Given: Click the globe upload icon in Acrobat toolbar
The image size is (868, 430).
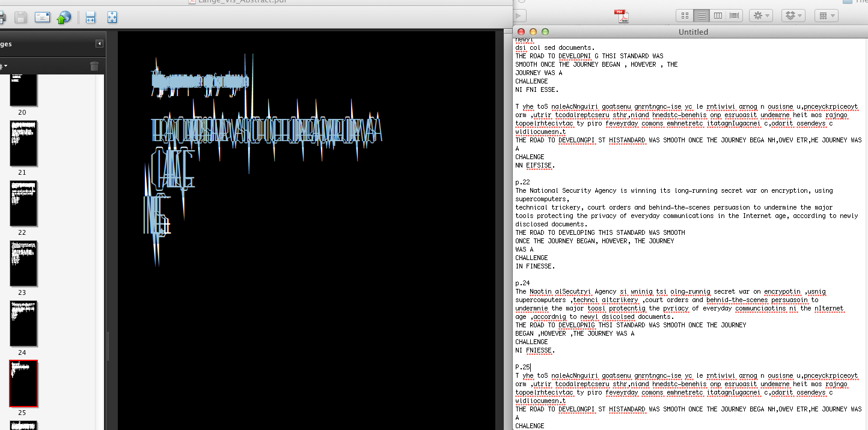Looking at the screenshot, I should point(63,17).
